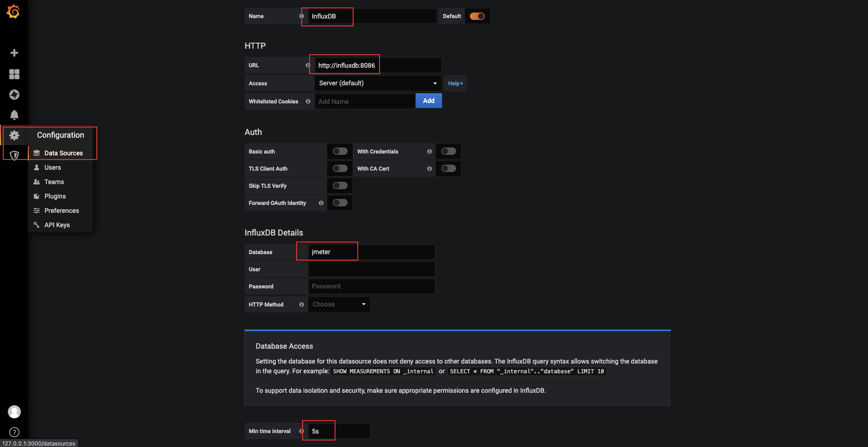Show info tooltip for Whitelisted Cookies

308,102
